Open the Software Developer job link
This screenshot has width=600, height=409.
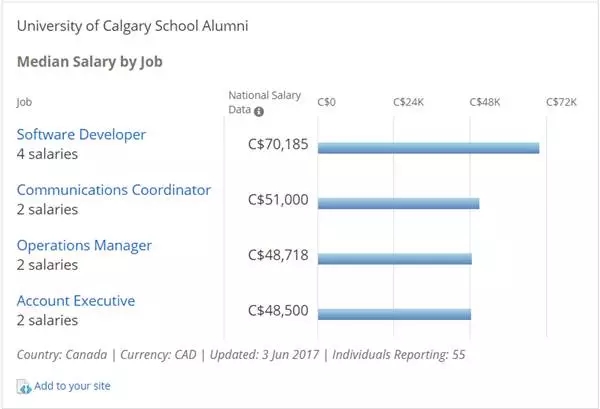(81, 134)
